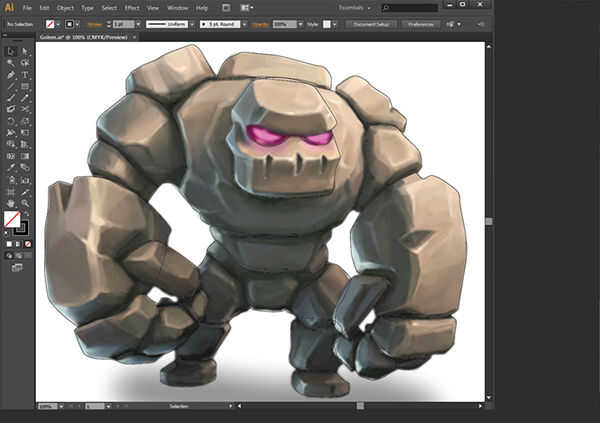Select the Selection tool (black arrow)
The width and height of the screenshot is (600, 423).
coord(11,51)
